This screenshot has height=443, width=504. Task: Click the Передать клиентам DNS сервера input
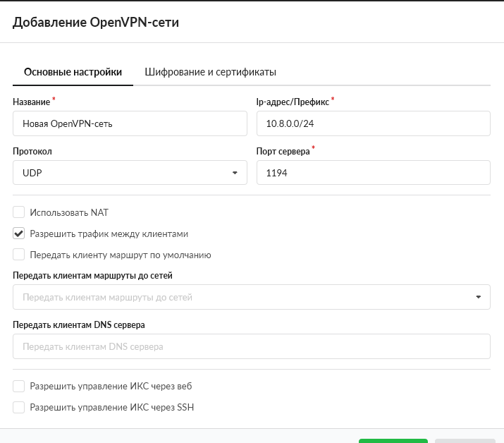252,346
